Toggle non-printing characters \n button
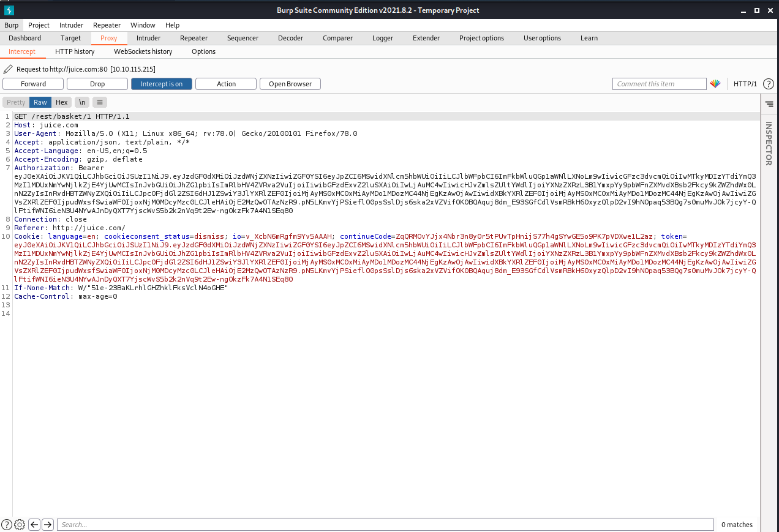The width and height of the screenshot is (779, 532). pos(82,102)
